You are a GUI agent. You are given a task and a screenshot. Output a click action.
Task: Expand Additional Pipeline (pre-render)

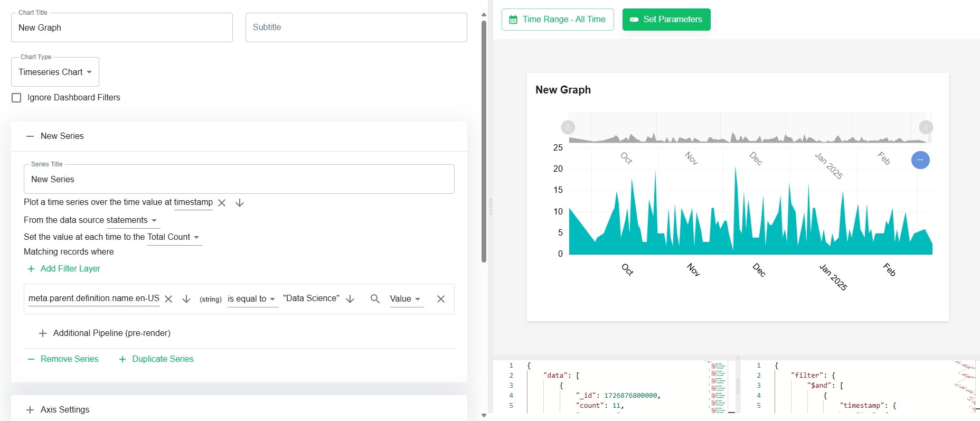tap(105, 333)
